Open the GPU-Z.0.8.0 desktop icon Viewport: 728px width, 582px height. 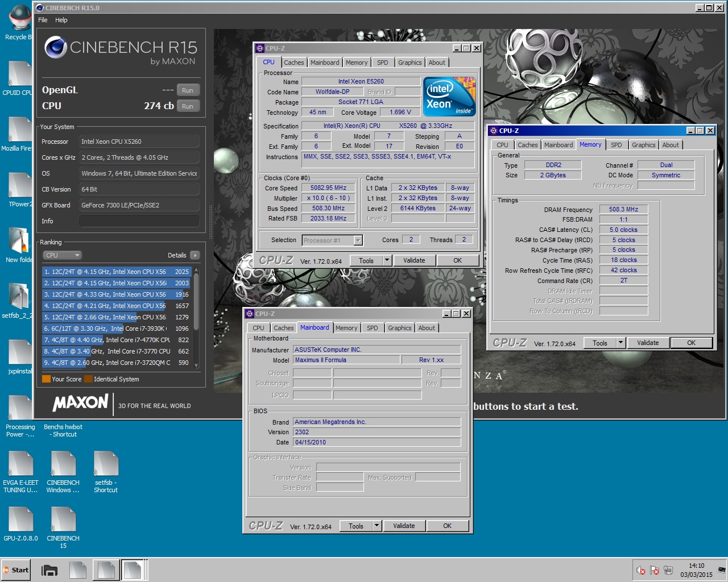point(20,524)
